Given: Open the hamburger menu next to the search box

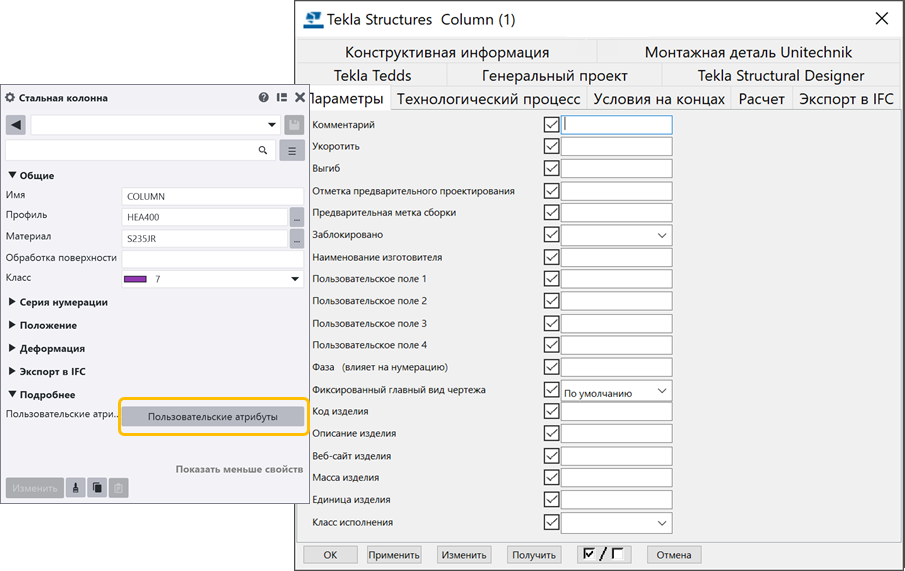Looking at the screenshot, I should [293, 150].
